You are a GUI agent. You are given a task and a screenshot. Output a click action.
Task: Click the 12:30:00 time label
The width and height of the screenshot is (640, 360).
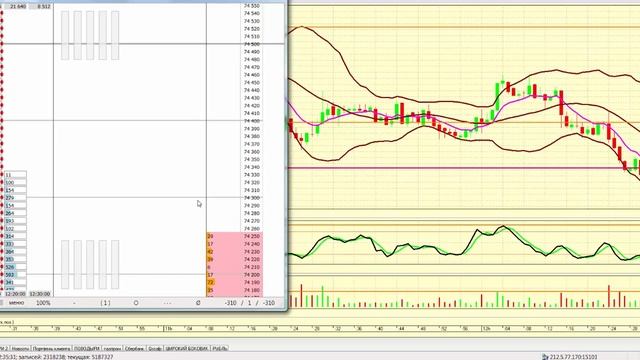[40, 294]
